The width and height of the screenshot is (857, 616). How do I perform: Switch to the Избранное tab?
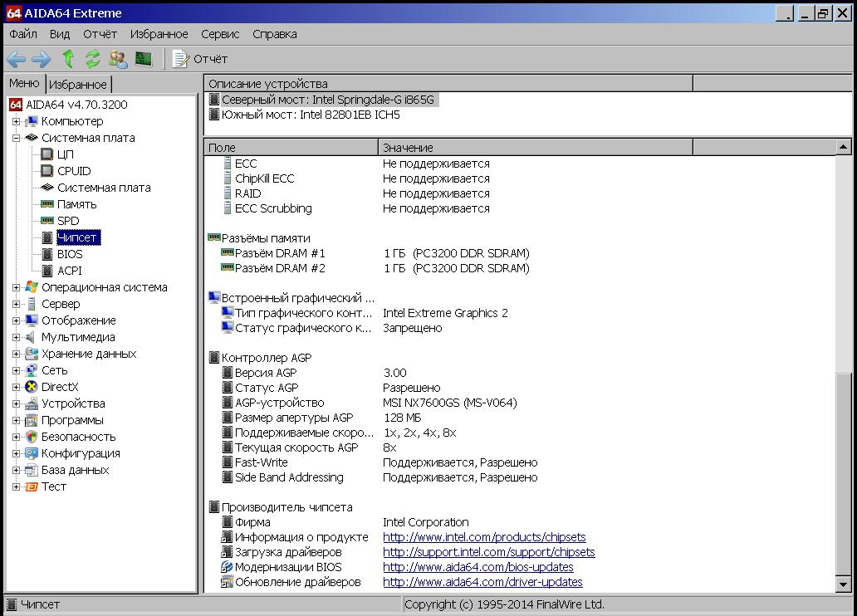78,85
